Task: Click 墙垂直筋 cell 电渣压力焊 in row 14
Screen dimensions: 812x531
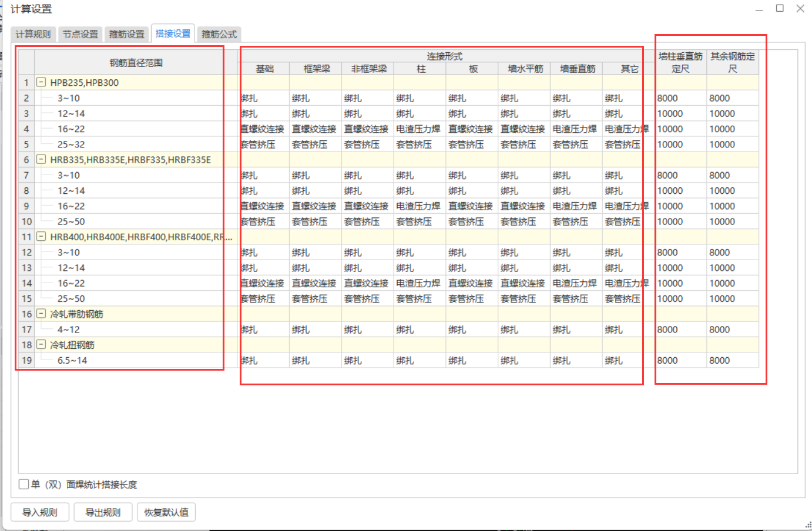Action: [x=576, y=283]
